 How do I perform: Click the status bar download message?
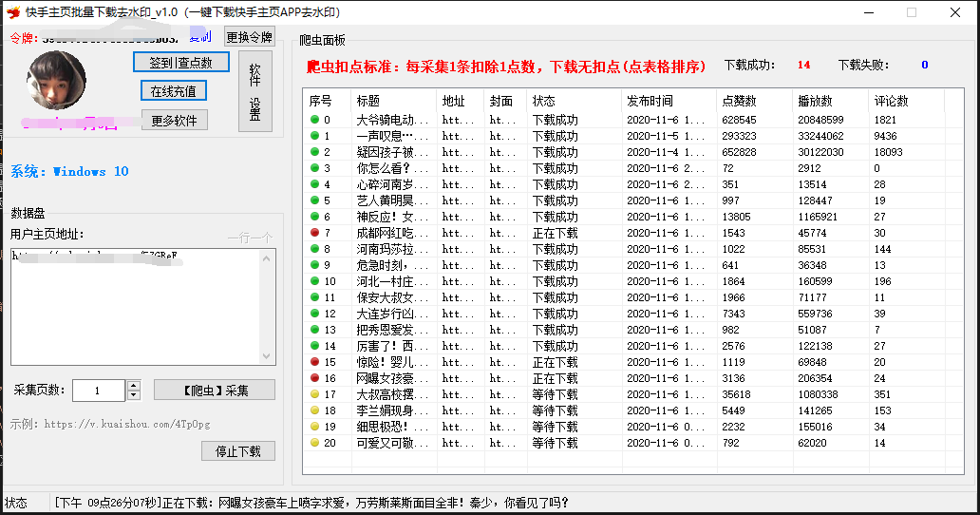pyautogui.click(x=311, y=503)
